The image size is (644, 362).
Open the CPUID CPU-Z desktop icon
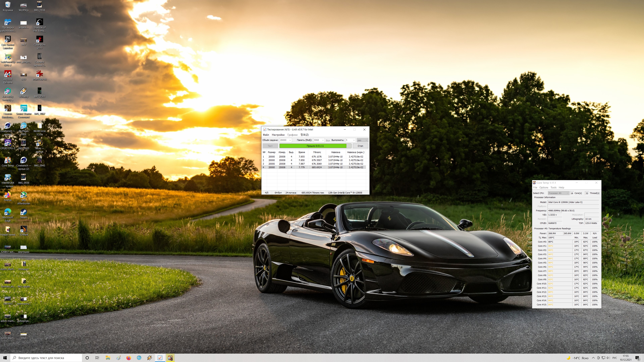pos(8,143)
